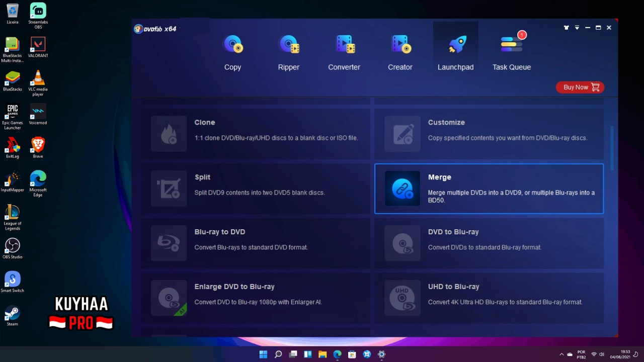Select the Clone title text
The width and height of the screenshot is (644, 362).
click(205, 122)
